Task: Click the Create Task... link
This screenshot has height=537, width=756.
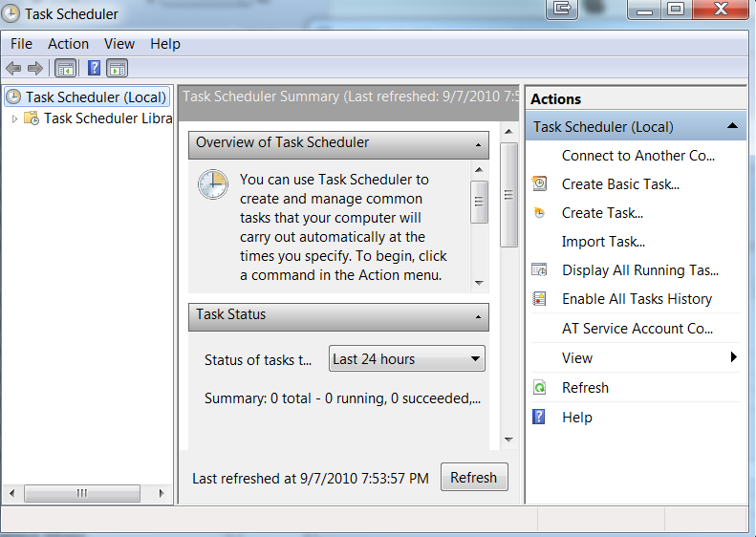Action: click(x=602, y=213)
